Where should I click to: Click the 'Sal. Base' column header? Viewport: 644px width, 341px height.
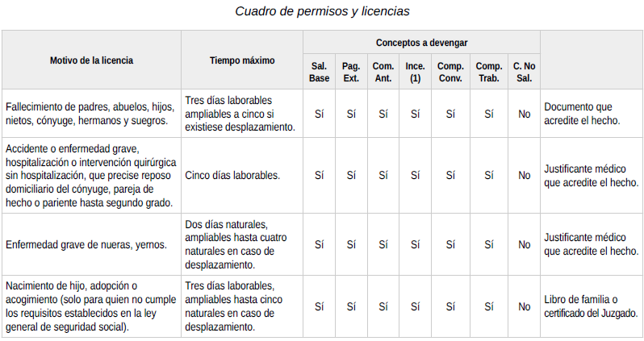(x=319, y=72)
